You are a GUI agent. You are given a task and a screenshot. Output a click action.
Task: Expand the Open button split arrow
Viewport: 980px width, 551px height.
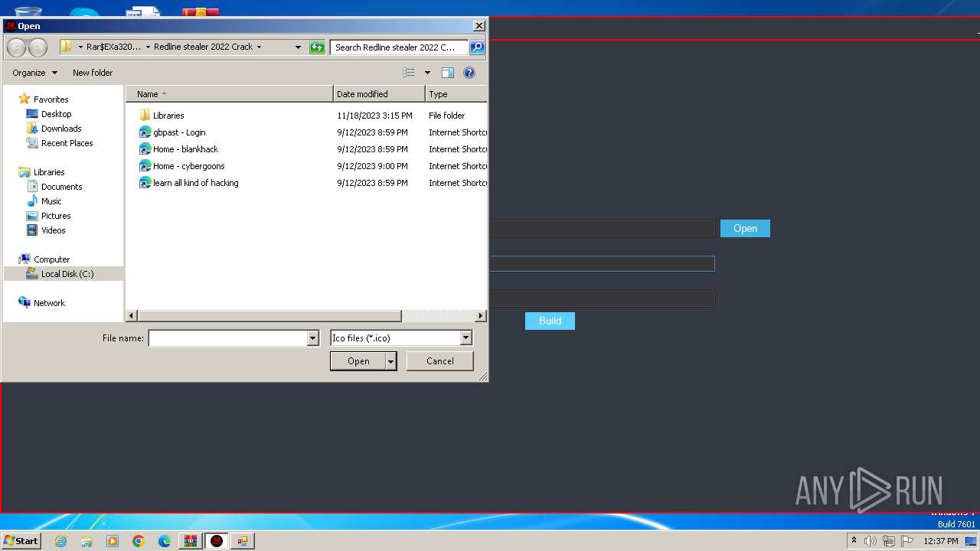click(x=391, y=361)
